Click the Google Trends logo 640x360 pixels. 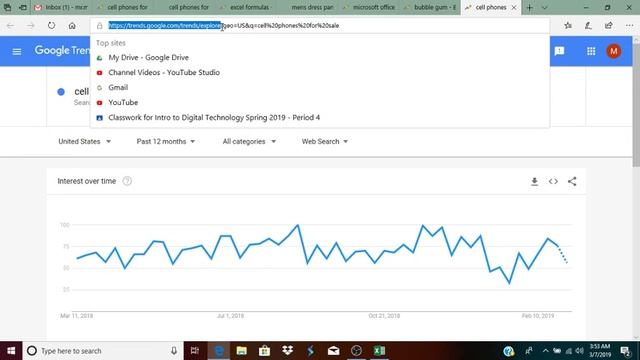[x=62, y=51]
